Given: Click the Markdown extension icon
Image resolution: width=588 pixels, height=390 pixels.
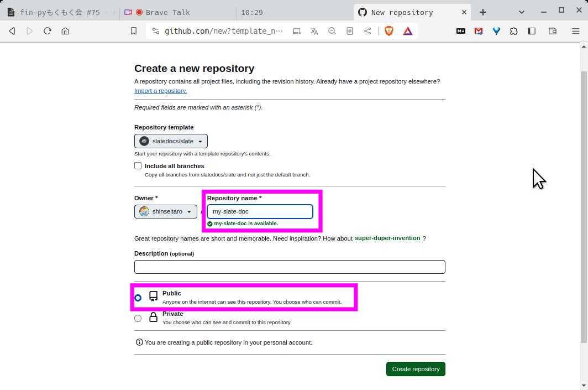Looking at the screenshot, I should [x=461, y=31].
